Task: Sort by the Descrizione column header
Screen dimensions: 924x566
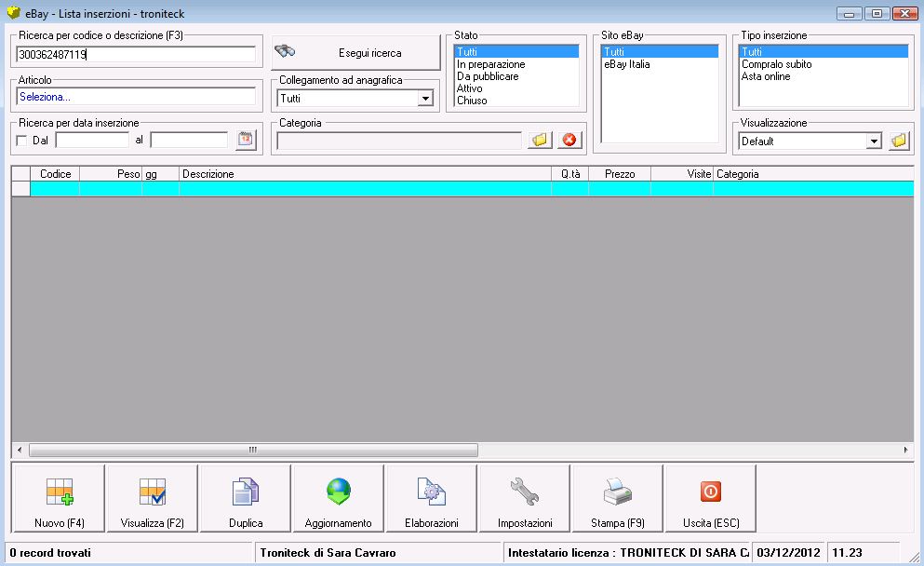Action: point(366,174)
